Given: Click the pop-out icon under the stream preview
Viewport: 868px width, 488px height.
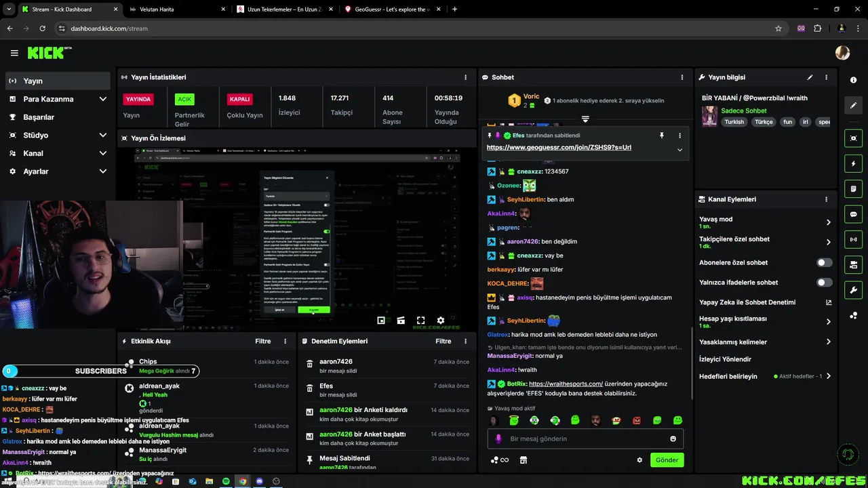Looking at the screenshot, I should coord(381,320).
